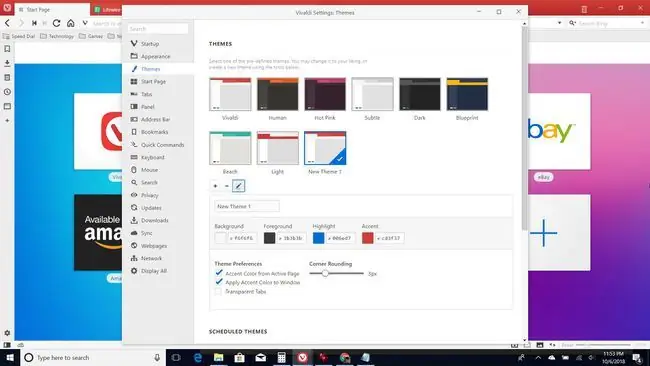Select the Hot Pink theme thumbnail
Viewport: 650px width, 366px height.
[325, 94]
